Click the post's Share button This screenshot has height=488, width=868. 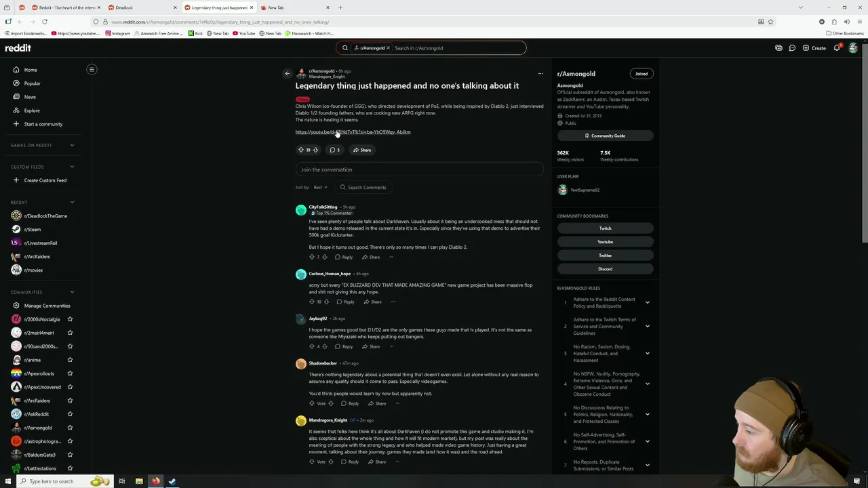362,150
